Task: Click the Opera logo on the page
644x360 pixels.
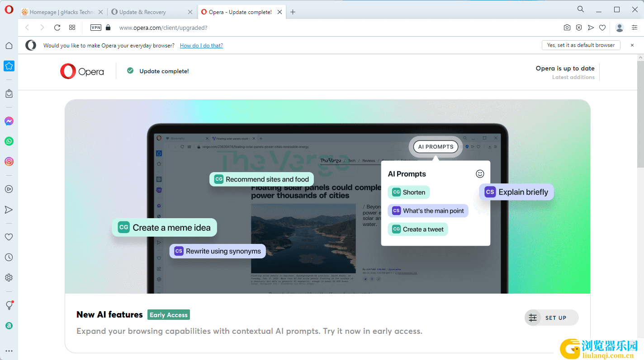Action: (x=82, y=71)
